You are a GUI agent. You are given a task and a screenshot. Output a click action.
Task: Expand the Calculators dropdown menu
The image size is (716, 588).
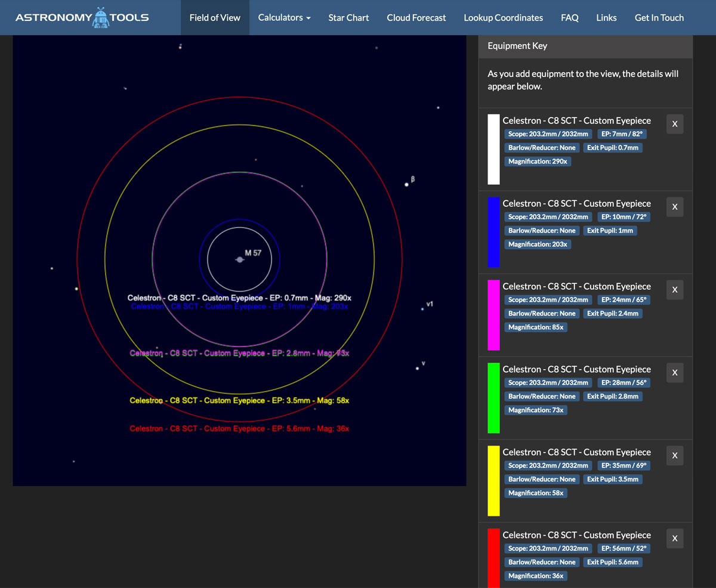[x=285, y=17]
